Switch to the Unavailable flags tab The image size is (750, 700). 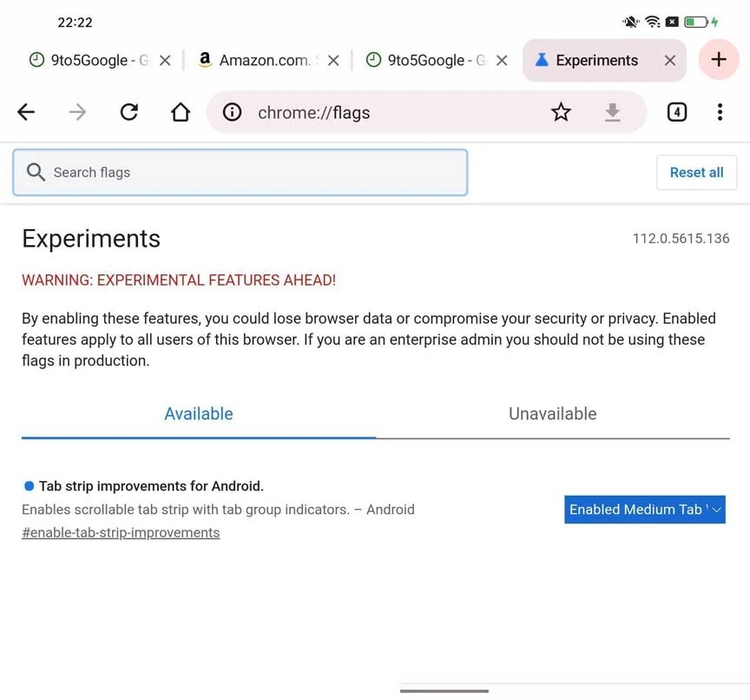(552, 414)
